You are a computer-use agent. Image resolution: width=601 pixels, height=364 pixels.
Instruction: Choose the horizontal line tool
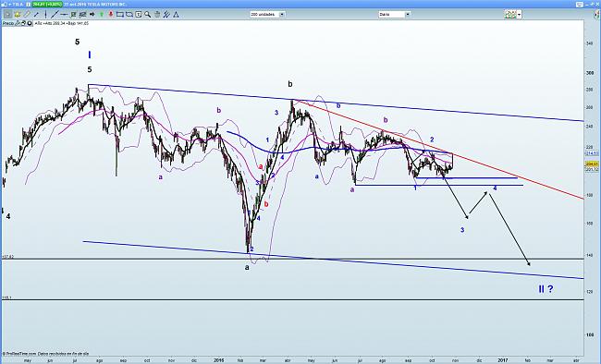point(64,15)
